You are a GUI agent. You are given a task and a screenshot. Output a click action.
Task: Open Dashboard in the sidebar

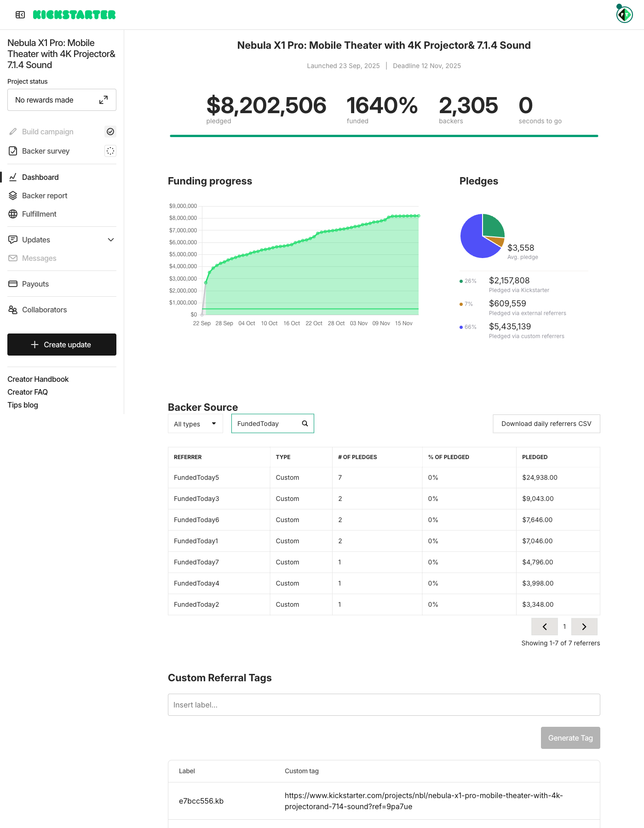click(40, 177)
